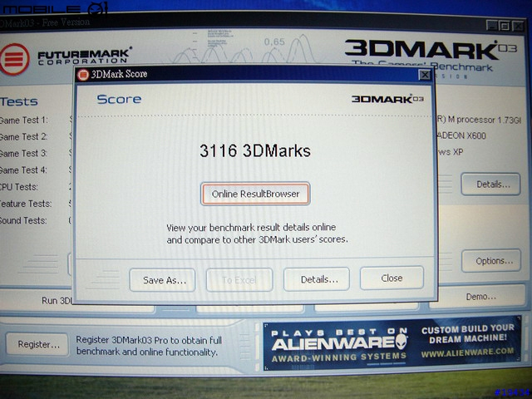Click the RADEON X600 system info text
Screen dimensions: 532x399
click(x=461, y=136)
